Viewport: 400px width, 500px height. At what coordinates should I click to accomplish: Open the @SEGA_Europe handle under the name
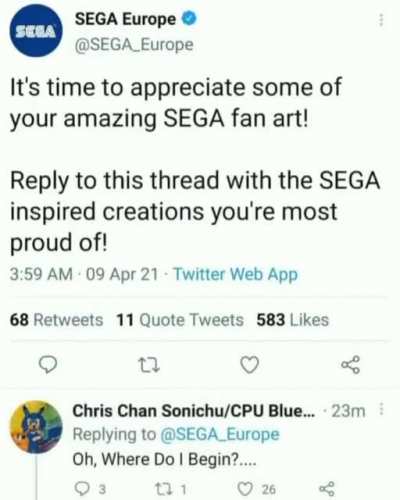[x=134, y=45]
